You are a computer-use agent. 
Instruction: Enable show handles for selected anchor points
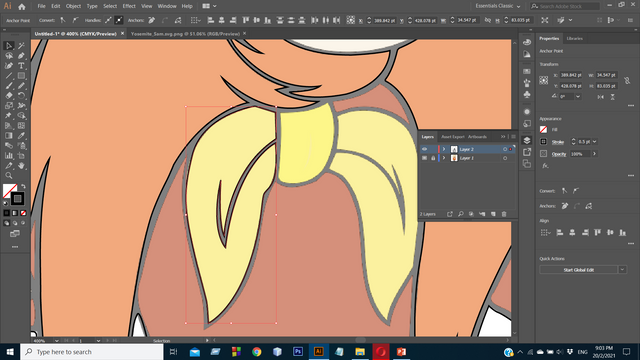tap(108, 20)
